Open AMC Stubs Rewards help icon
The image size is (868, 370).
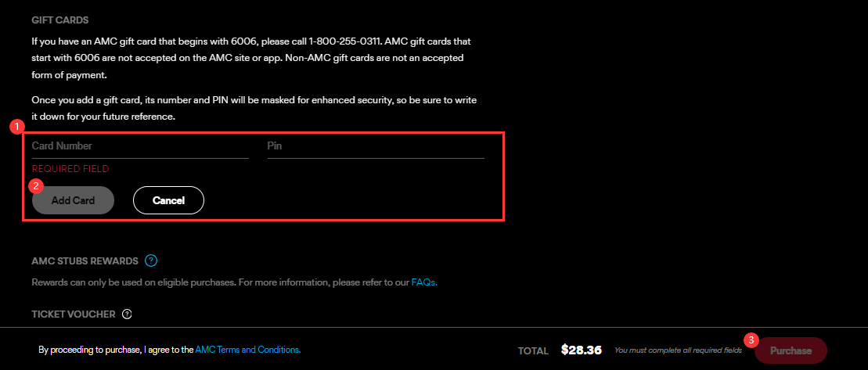(151, 260)
